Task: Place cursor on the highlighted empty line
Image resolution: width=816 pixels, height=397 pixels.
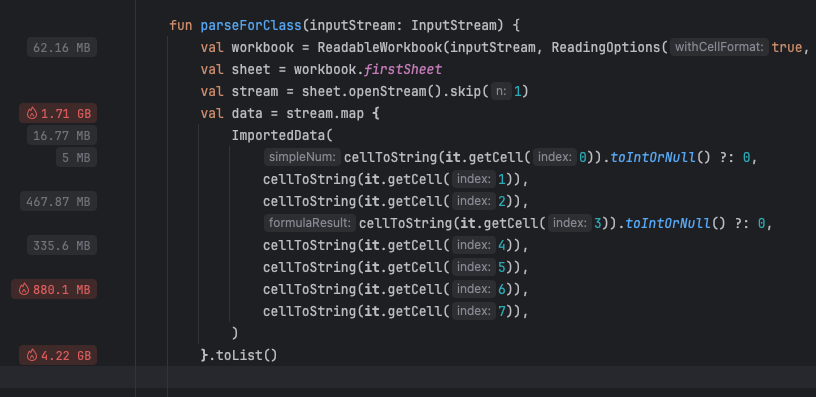Action: point(408,377)
